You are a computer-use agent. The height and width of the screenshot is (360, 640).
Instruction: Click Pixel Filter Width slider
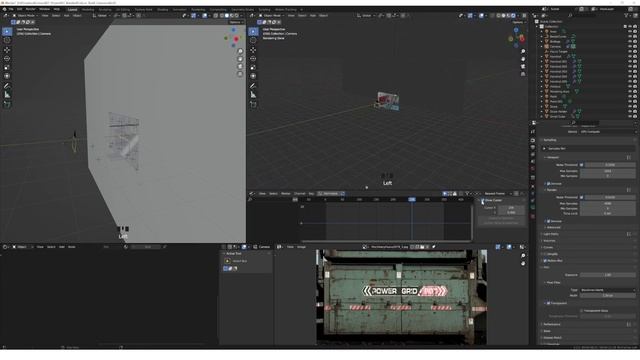point(607,295)
